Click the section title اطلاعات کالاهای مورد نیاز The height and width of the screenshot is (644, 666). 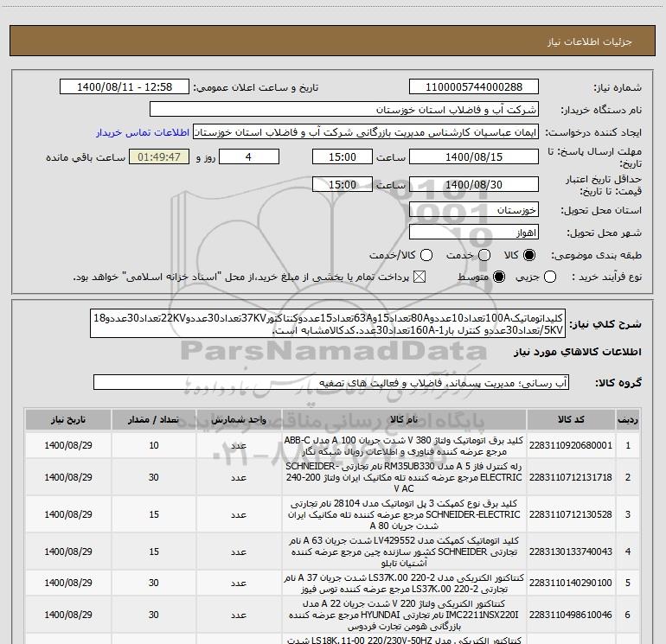click(x=578, y=352)
